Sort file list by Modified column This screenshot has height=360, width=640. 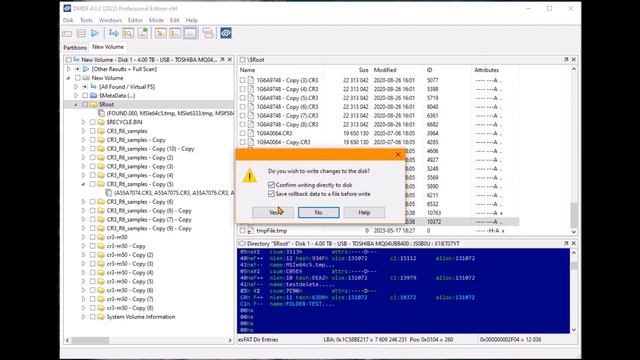385,70
